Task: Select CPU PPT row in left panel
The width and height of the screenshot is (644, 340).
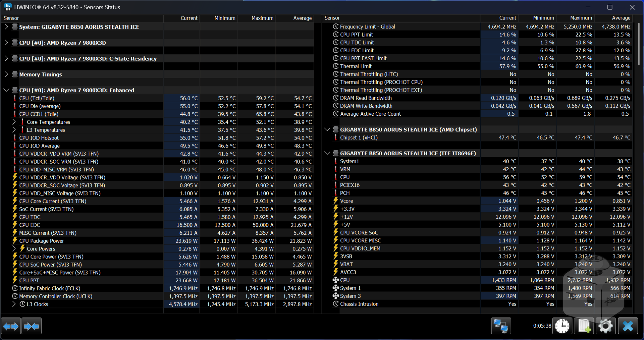Action: pos(157,280)
